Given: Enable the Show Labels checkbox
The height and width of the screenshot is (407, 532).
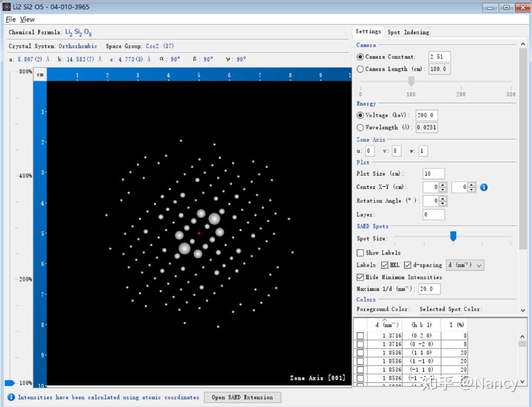Looking at the screenshot, I should pos(361,253).
